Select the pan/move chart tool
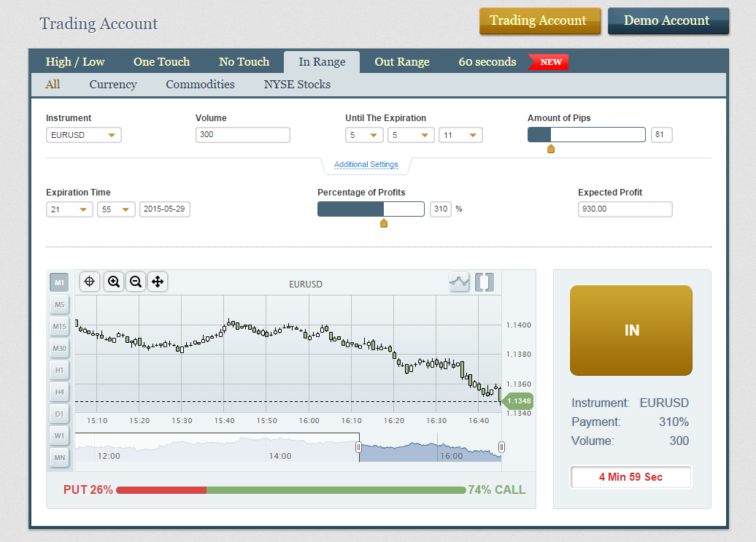756x542 pixels. [x=158, y=282]
